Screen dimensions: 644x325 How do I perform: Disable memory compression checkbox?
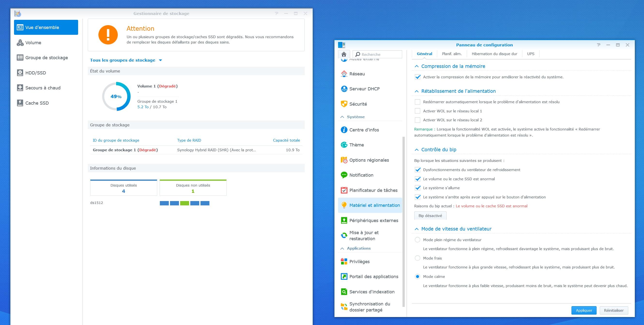pyautogui.click(x=417, y=77)
